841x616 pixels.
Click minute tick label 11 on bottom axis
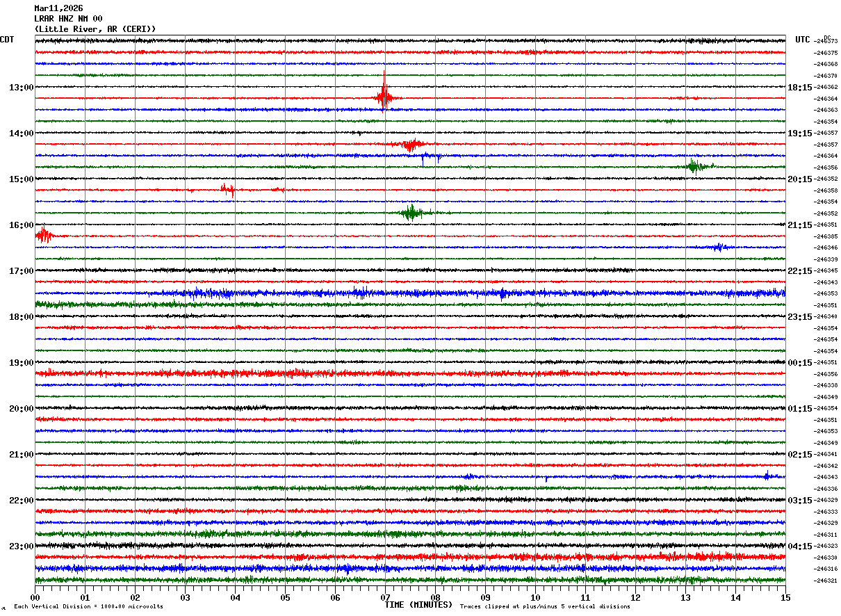point(585,597)
